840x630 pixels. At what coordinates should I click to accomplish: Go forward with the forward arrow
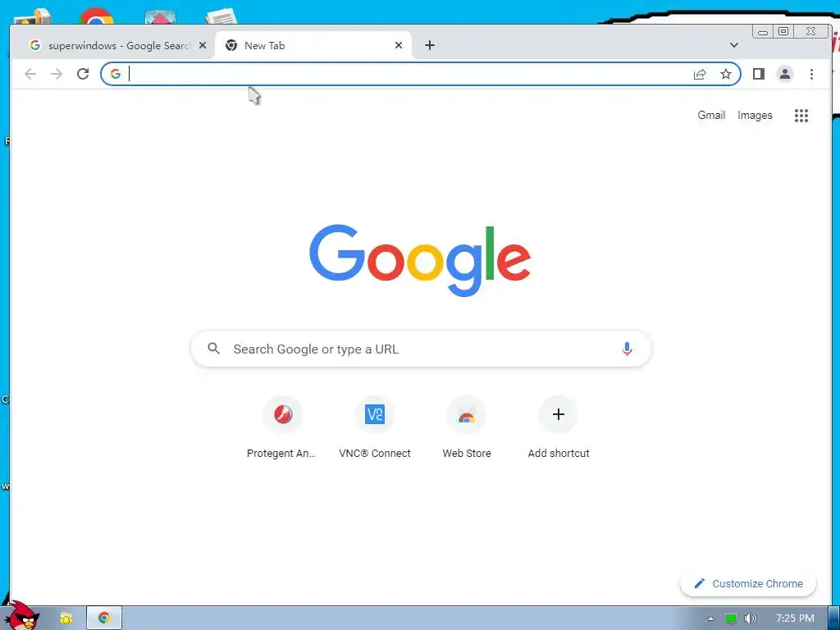(57, 74)
